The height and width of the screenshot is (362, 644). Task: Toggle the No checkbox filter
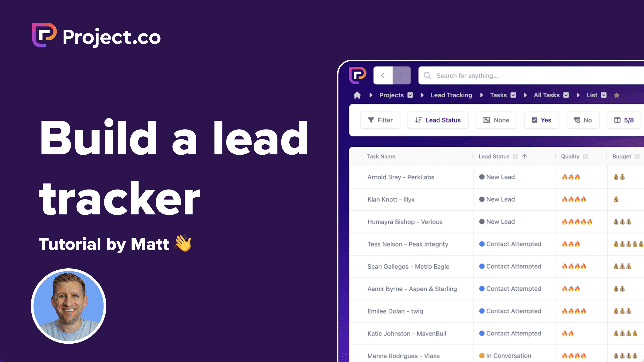pos(583,120)
